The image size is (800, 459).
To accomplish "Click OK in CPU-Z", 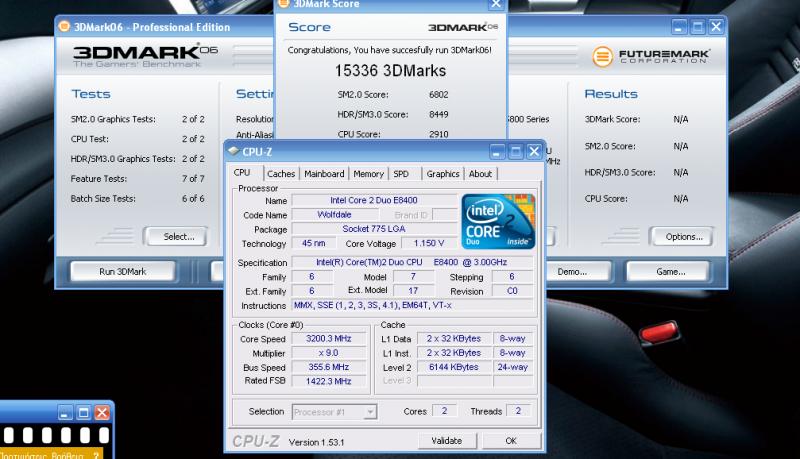I will [511, 441].
